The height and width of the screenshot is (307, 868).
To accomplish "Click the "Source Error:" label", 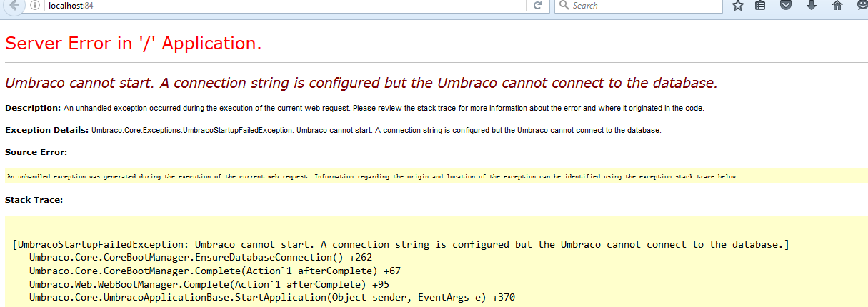I will [36, 152].
